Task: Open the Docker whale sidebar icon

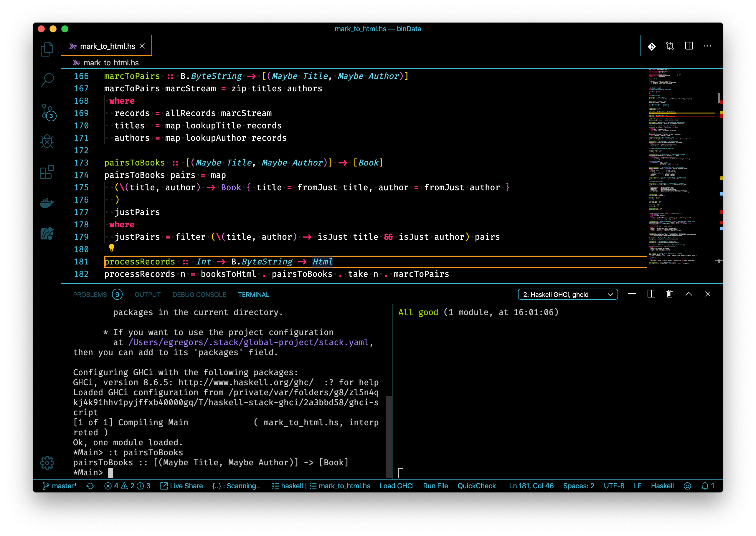Action: coord(47,203)
